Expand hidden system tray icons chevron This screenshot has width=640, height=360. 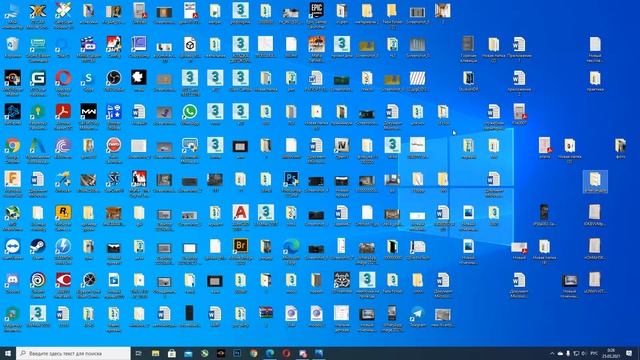point(552,353)
